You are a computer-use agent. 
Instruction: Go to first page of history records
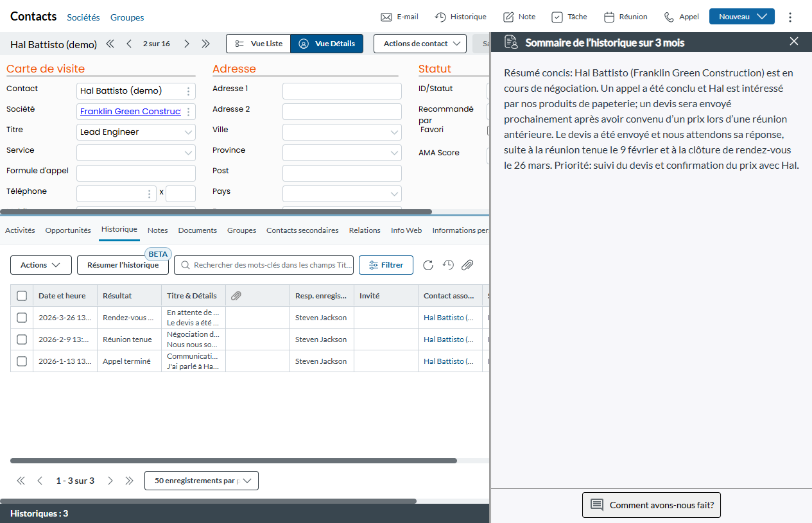point(21,481)
